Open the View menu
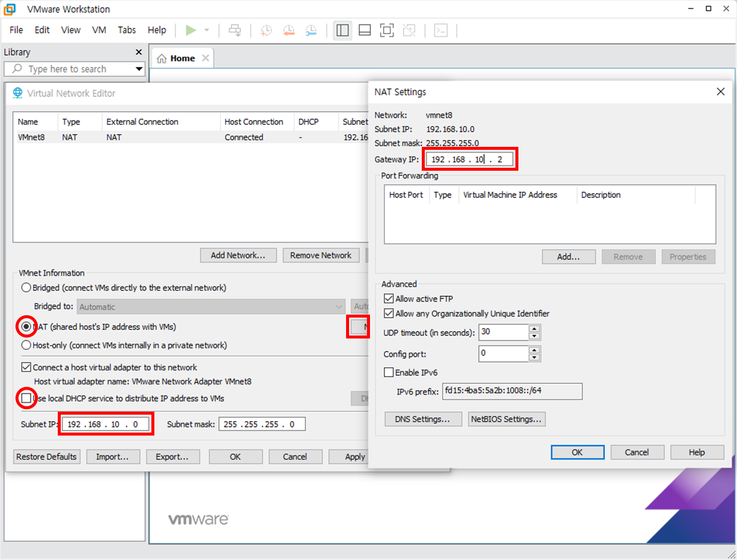 point(71,30)
